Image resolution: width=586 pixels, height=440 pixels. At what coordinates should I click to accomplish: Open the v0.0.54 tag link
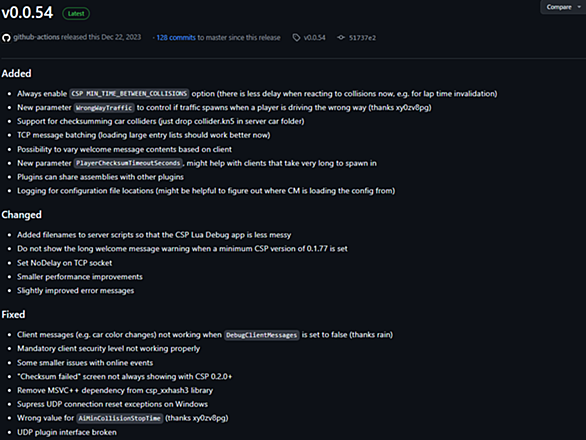pyautogui.click(x=314, y=38)
